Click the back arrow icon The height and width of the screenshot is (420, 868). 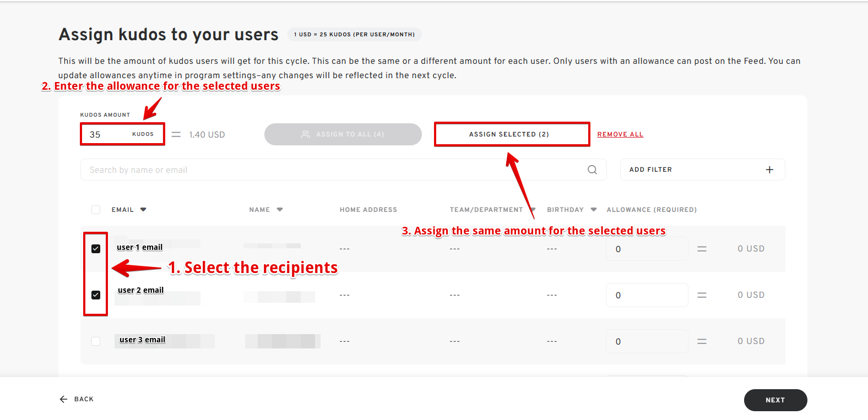point(63,399)
